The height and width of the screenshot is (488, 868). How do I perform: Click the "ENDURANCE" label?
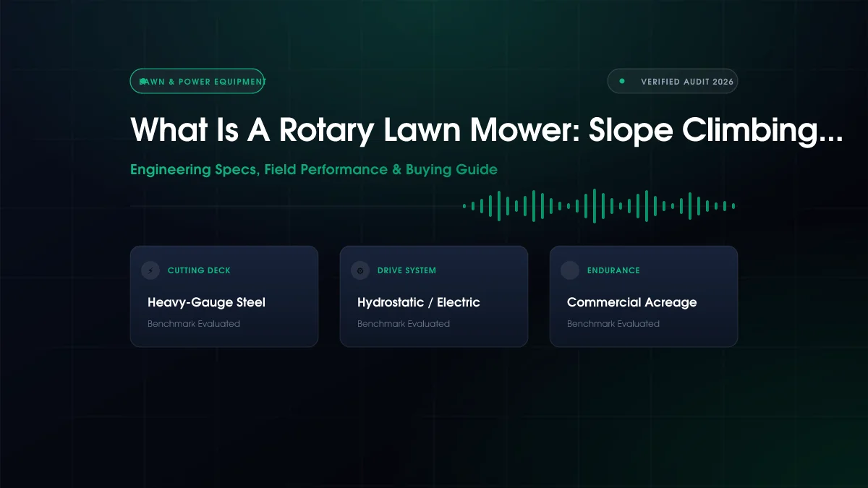(613, 270)
